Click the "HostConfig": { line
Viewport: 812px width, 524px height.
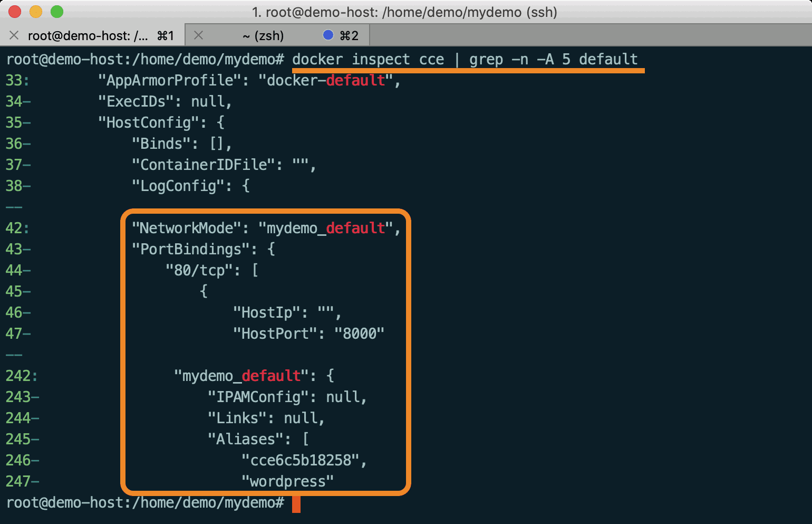coord(161,122)
